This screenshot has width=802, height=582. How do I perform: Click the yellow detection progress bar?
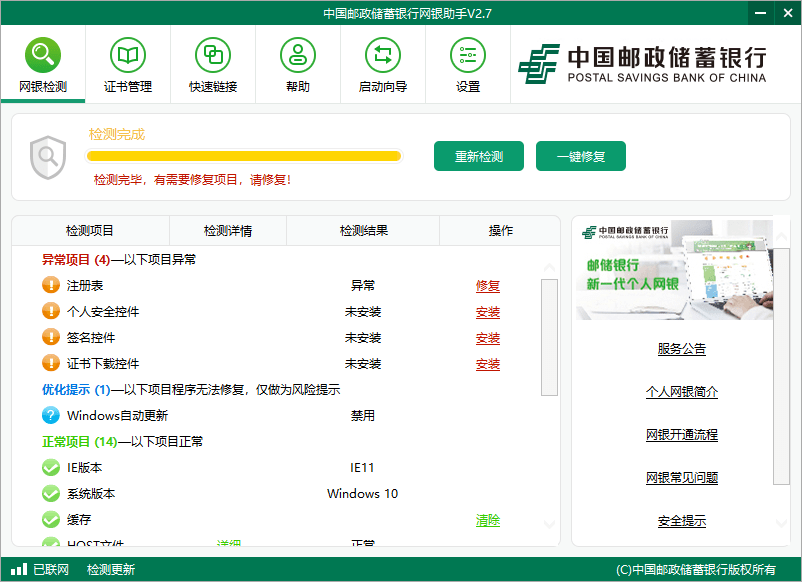[x=244, y=156]
